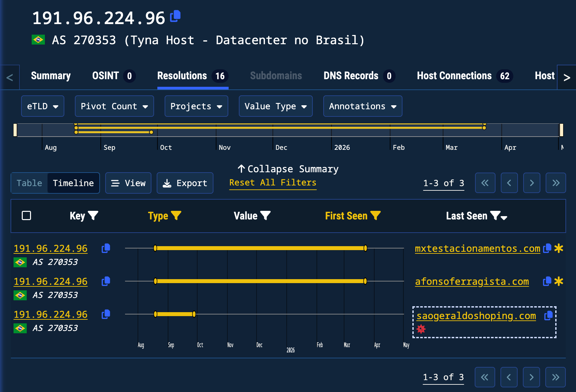Go to previous page in bottom pagination

tap(509, 377)
